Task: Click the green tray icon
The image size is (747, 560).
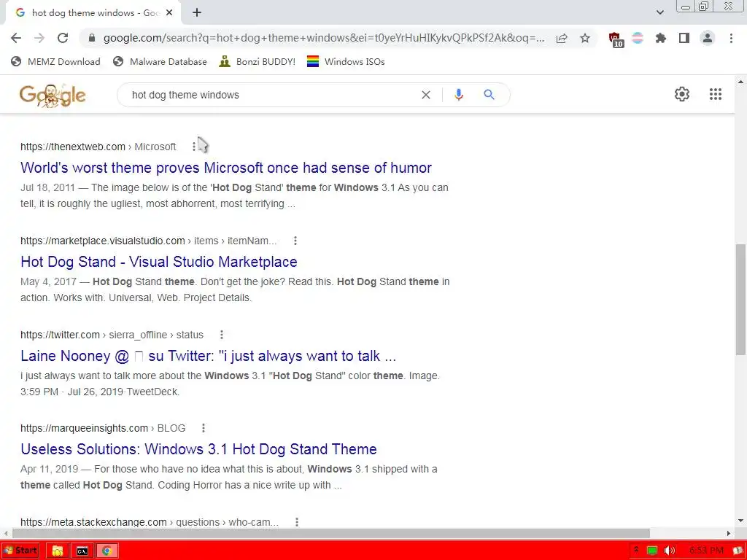Action: [652, 551]
